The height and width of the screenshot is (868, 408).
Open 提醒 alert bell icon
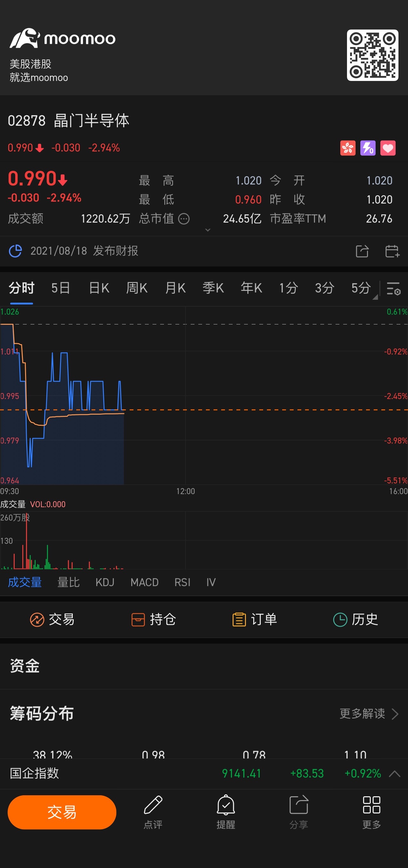[x=226, y=812]
